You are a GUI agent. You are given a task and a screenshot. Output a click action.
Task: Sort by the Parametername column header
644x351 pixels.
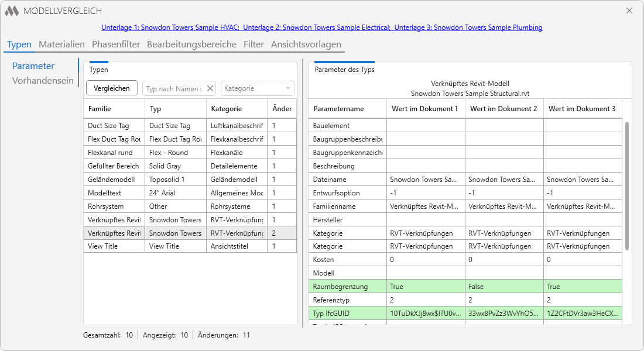347,109
